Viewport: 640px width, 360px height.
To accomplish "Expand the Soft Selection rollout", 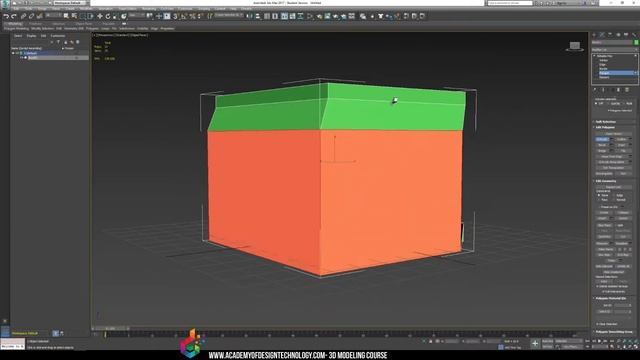I will coord(606,122).
